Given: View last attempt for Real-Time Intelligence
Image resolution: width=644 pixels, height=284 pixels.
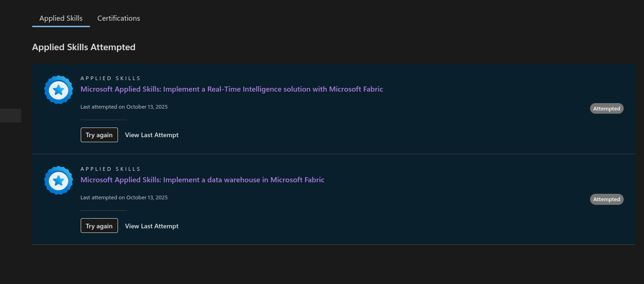Looking at the screenshot, I should [x=152, y=135].
